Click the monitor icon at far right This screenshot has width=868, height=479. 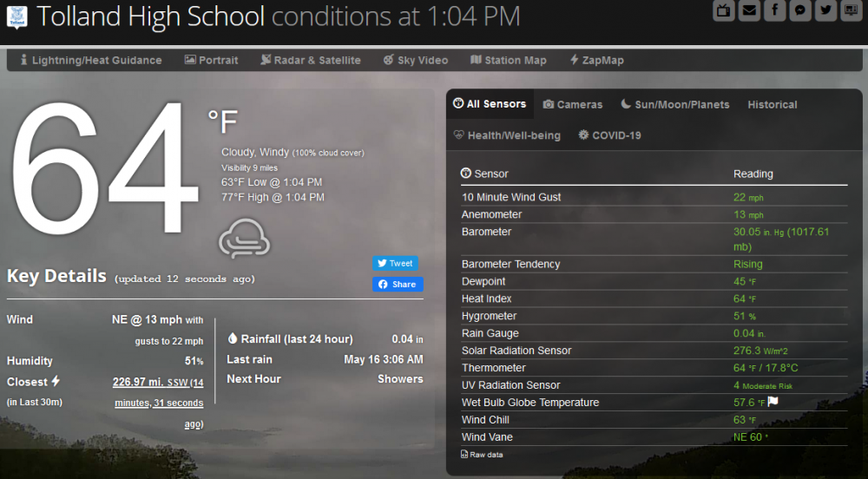851,10
